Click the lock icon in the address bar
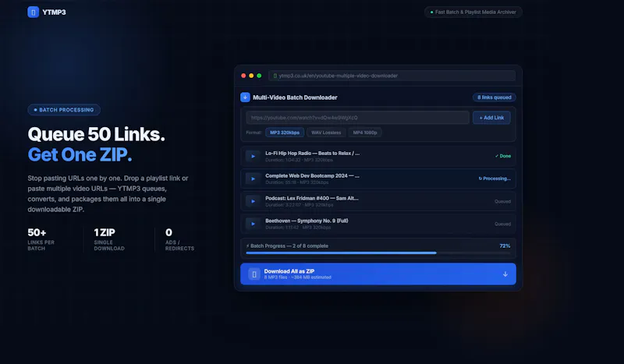This screenshot has height=364, width=624. [x=275, y=76]
